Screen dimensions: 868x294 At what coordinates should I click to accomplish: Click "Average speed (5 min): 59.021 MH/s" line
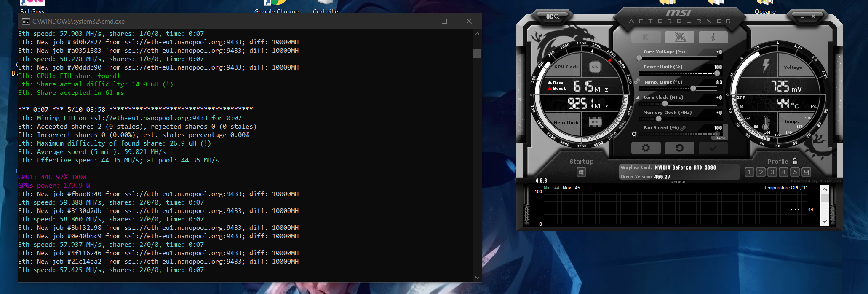pyautogui.click(x=92, y=152)
